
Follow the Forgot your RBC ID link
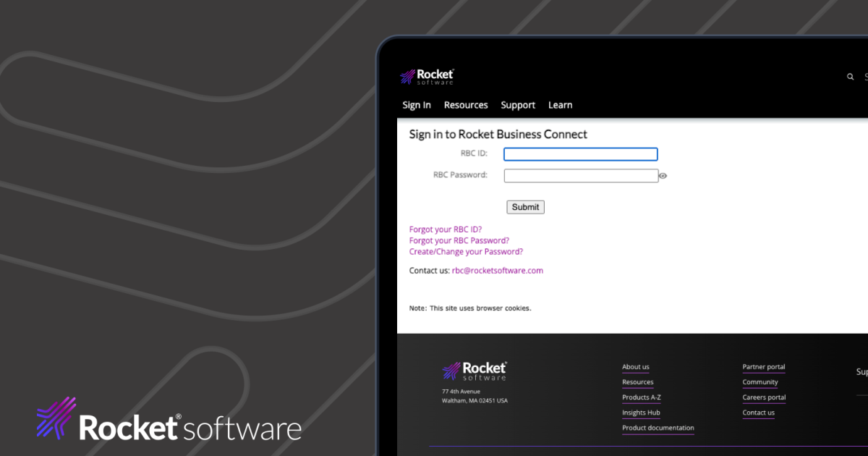click(446, 229)
